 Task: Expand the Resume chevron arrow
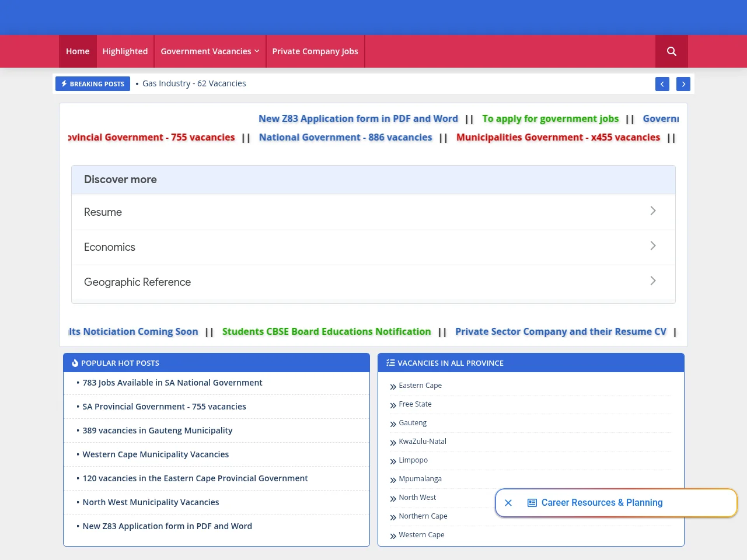click(x=653, y=211)
